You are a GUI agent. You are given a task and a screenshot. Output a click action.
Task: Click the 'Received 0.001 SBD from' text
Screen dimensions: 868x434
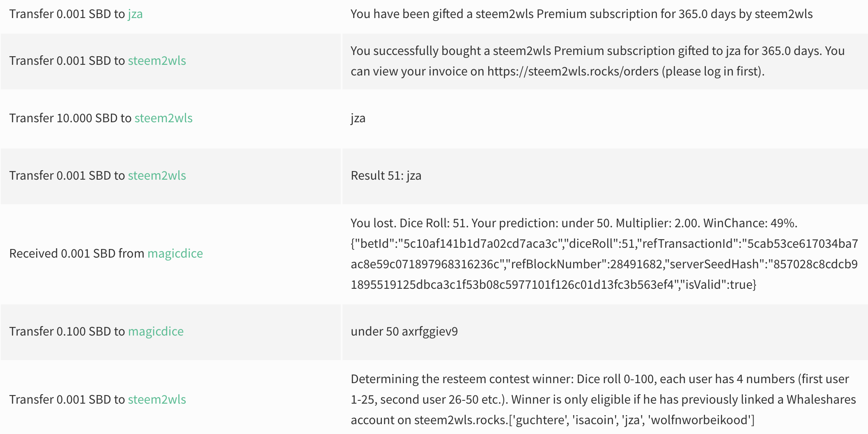point(77,254)
